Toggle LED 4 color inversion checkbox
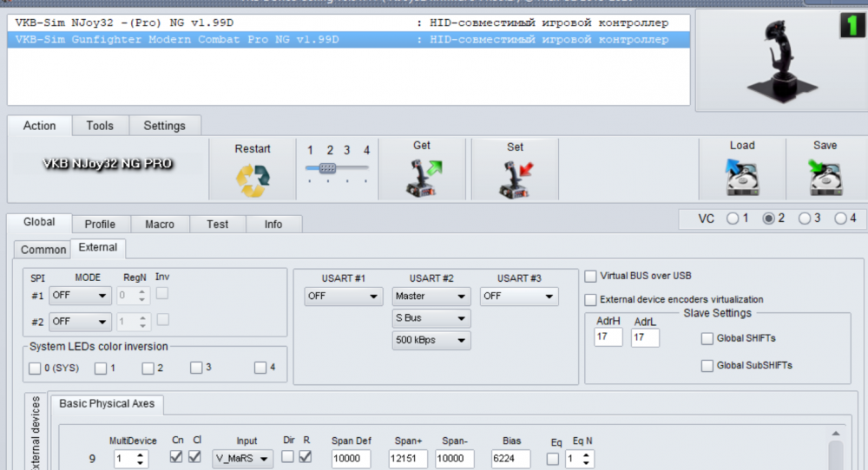The image size is (868, 470). pyautogui.click(x=260, y=368)
